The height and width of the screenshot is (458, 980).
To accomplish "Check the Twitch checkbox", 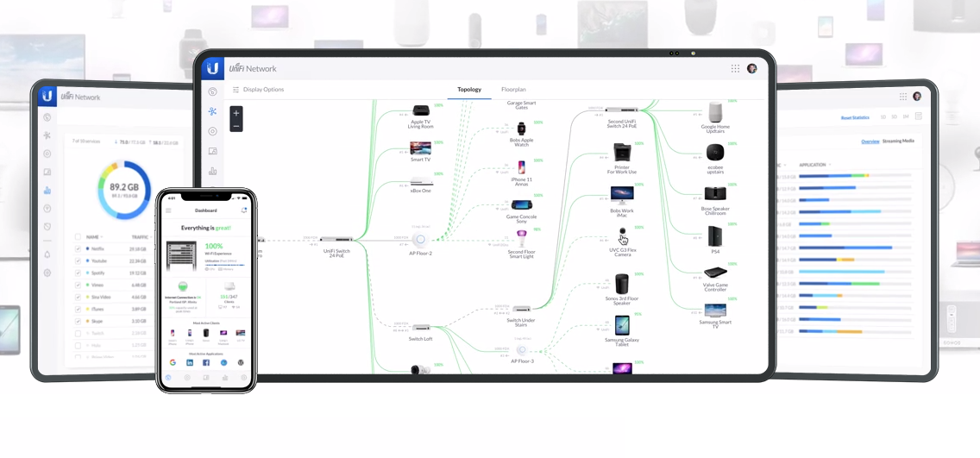I will coord(79,334).
